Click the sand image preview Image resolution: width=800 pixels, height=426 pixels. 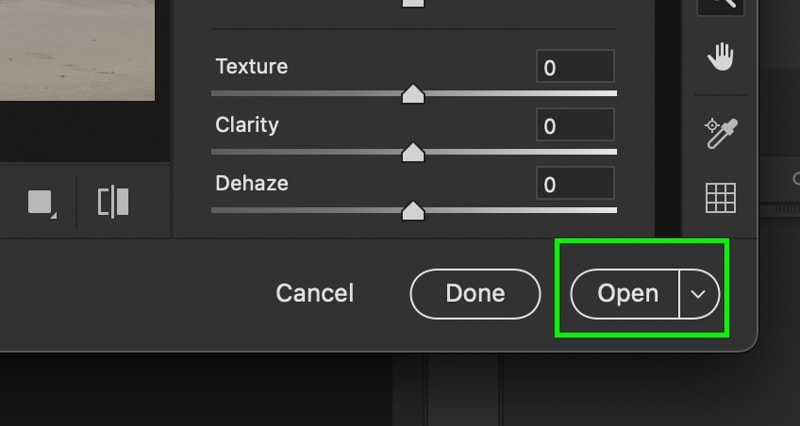point(77,50)
